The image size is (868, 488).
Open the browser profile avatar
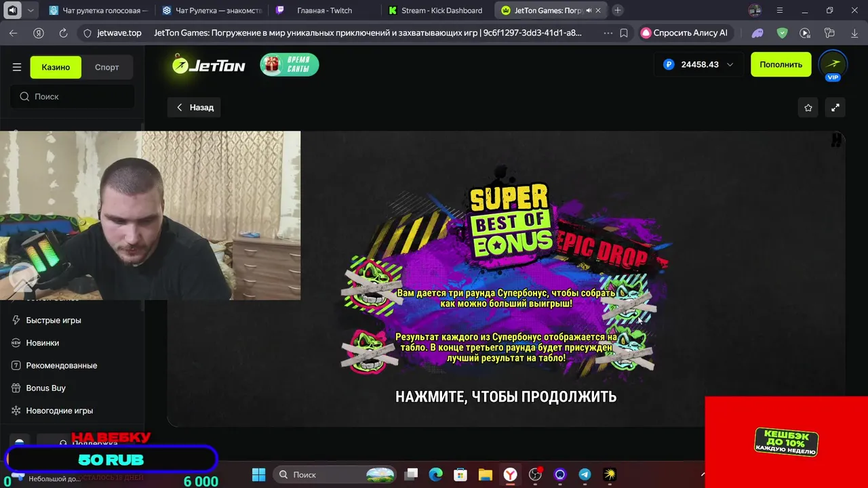(x=755, y=10)
